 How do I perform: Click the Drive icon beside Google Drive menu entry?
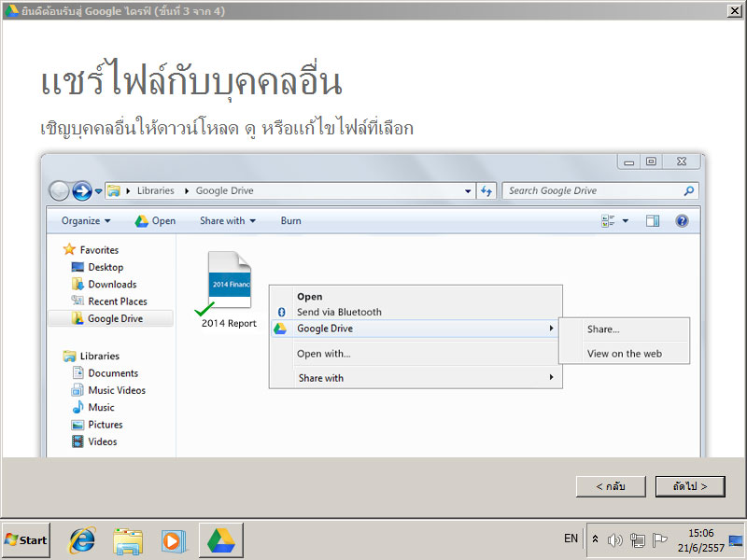point(280,329)
